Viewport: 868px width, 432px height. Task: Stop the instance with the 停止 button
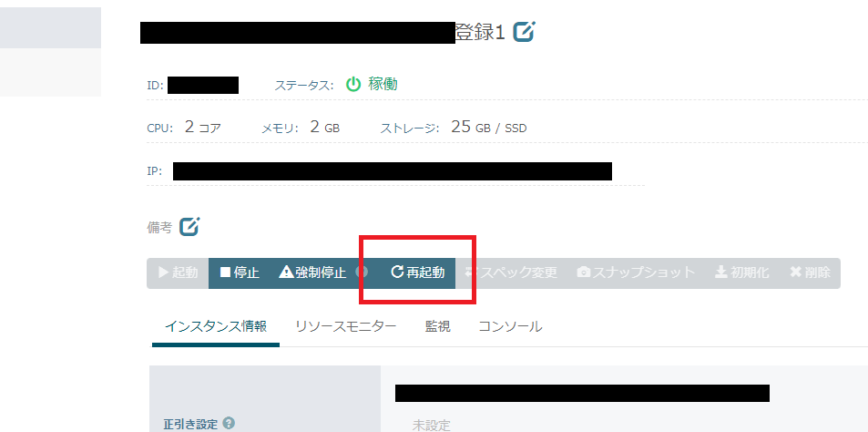[x=240, y=273]
